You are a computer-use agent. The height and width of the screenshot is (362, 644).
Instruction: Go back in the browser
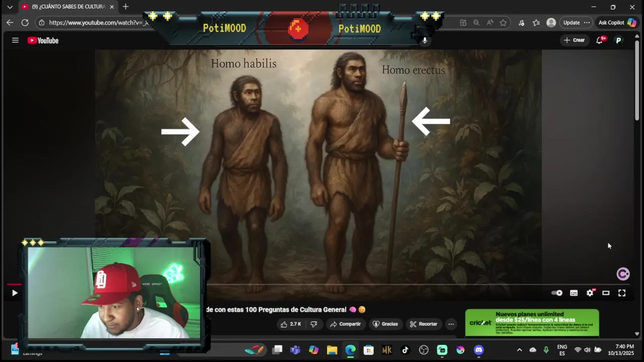pyautogui.click(x=10, y=23)
